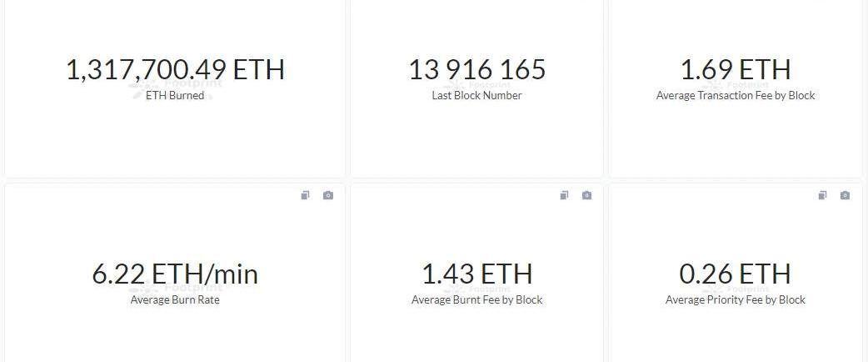This screenshot has width=868, height=362.
Task: Duplicate the Average Burn Rate card
Action: click(305, 195)
